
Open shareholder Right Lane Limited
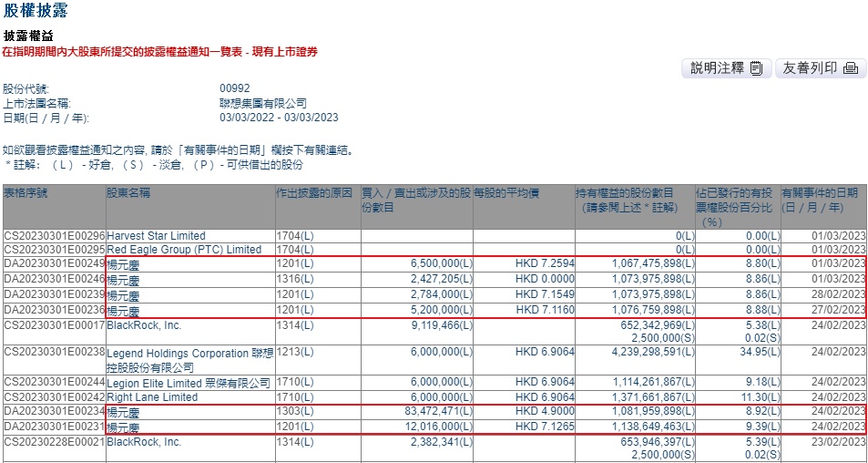152,397
